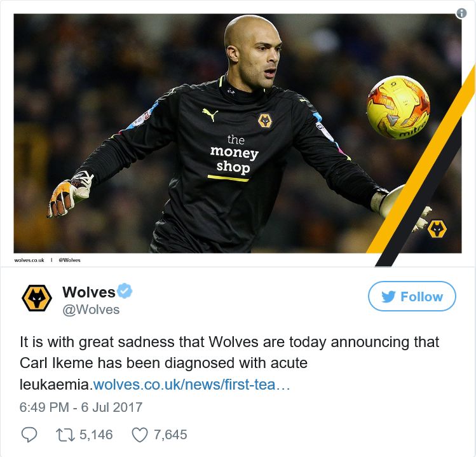Click the Wolves badge on photo corner
The image size is (476, 457).
coord(437,229)
